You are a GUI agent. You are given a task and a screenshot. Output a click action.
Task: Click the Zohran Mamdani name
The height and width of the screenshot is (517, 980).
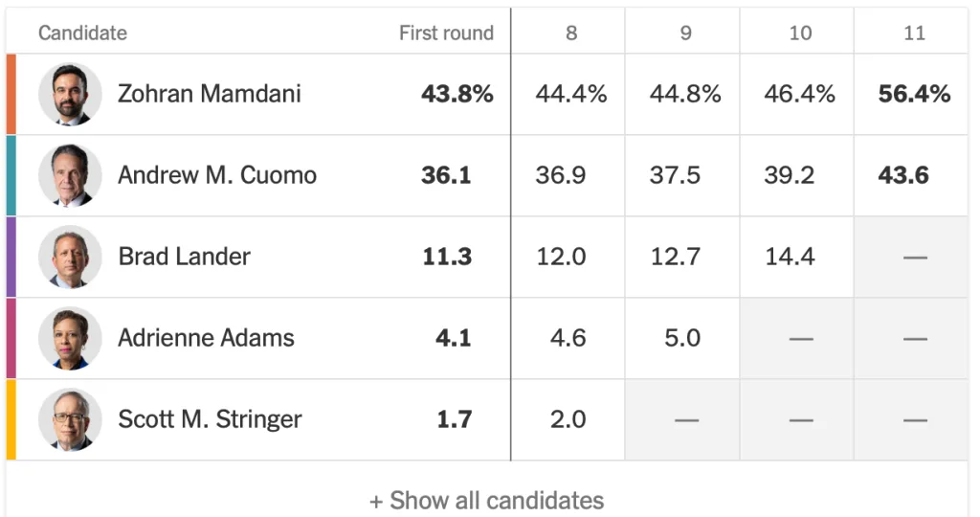(210, 94)
